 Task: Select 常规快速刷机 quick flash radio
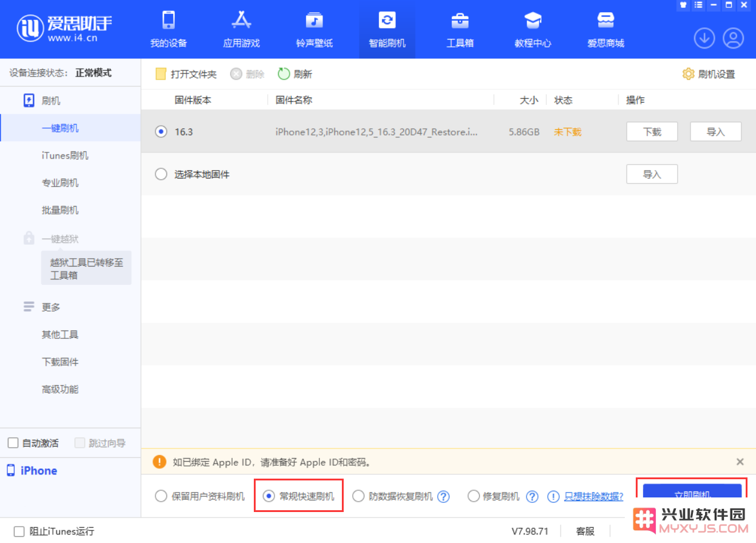[269, 496]
